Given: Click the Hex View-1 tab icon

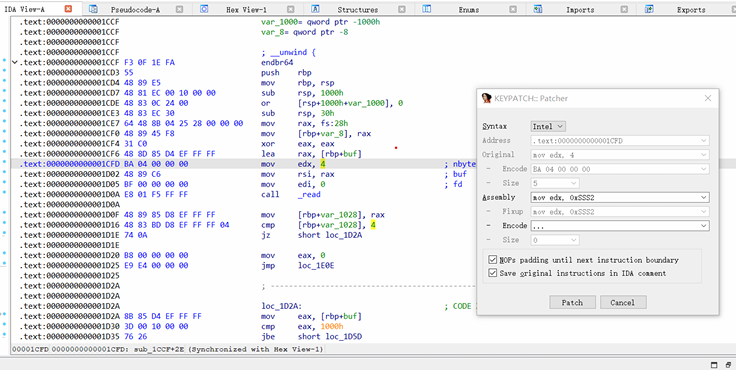Looking at the screenshot, I should (x=204, y=9).
